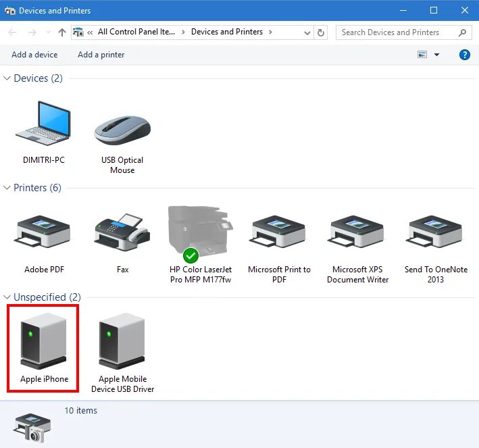The height and width of the screenshot is (448, 479).
Task: Select the HP Color LaserJet Pro MFP M177fw icon
Action: 201,234
